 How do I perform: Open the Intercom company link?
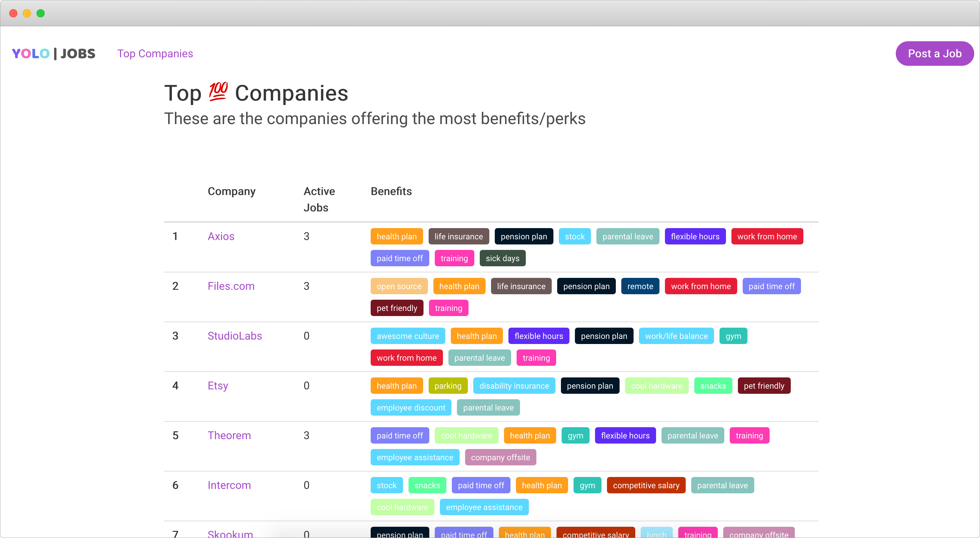[229, 485]
